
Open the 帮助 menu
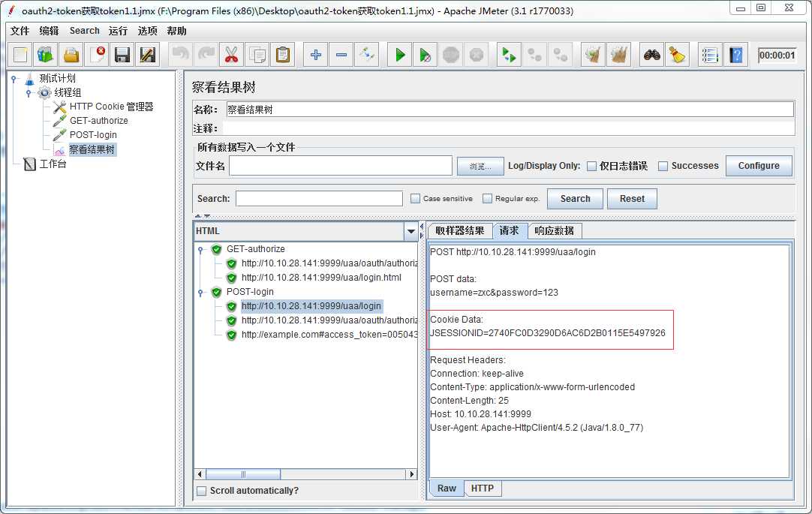point(176,31)
